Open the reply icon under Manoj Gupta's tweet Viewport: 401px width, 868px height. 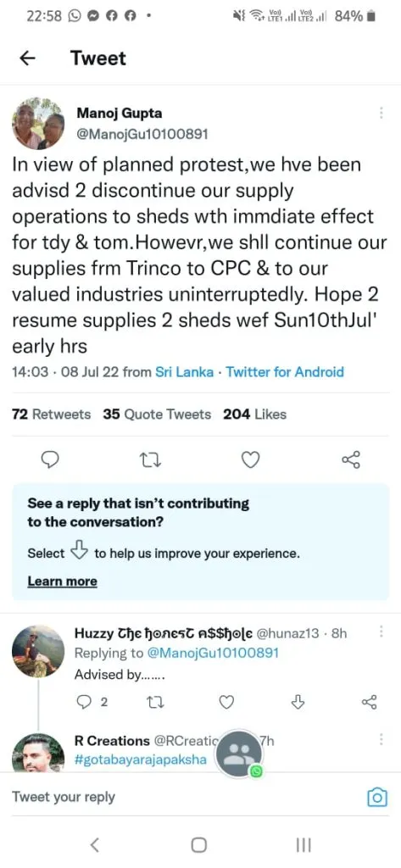tap(50, 459)
